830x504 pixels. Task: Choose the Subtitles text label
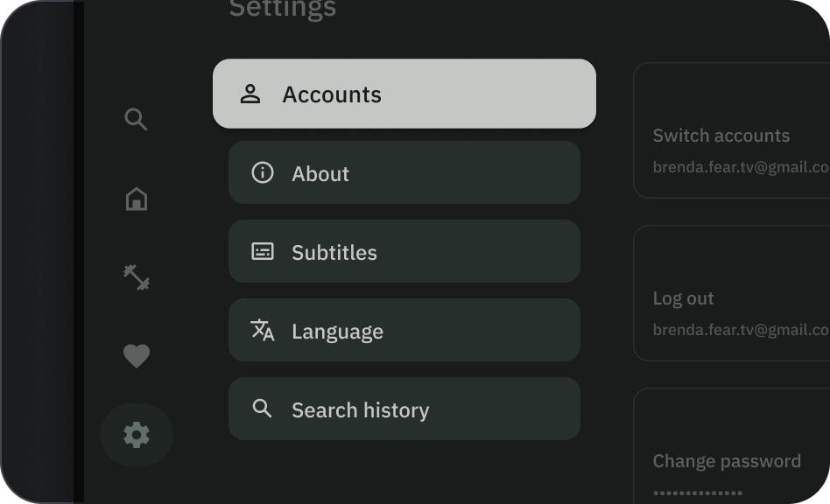pos(334,253)
